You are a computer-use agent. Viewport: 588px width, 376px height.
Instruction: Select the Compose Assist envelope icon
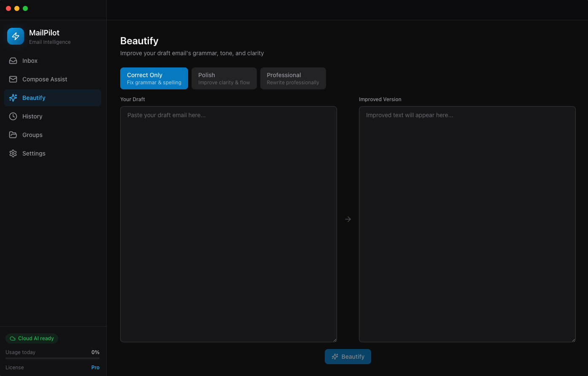click(x=13, y=79)
